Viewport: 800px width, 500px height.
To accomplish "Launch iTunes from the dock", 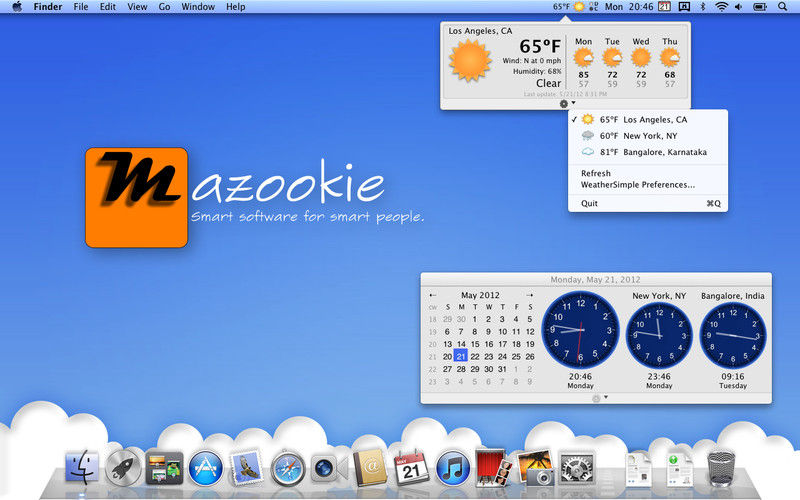I will coord(453,468).
